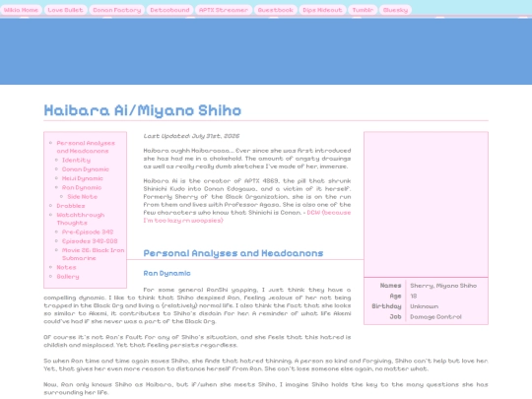This screenshot has width=532, height=399.
Task: Open APTX Streamer nav item
Action: (x=224, y=10)
